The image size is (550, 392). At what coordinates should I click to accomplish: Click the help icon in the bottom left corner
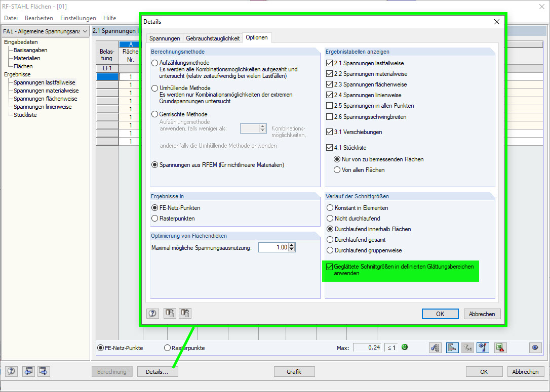tap(11, 371)
